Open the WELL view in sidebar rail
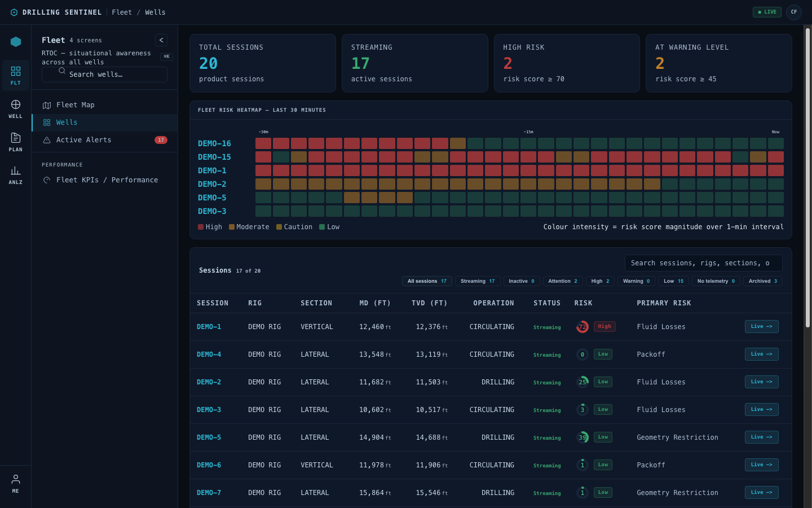The height and width of the screenshot is (508, 812). pyautogui.click(x=16, y=109)
